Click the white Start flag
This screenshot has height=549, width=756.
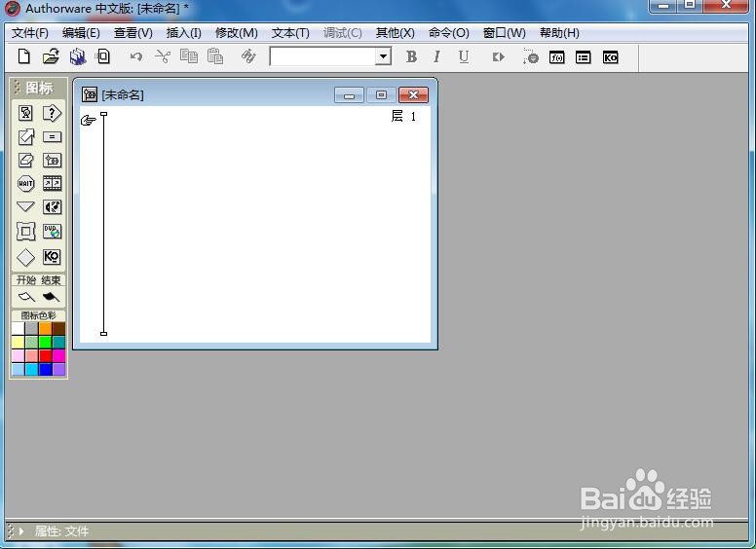[x=26, y=297]
